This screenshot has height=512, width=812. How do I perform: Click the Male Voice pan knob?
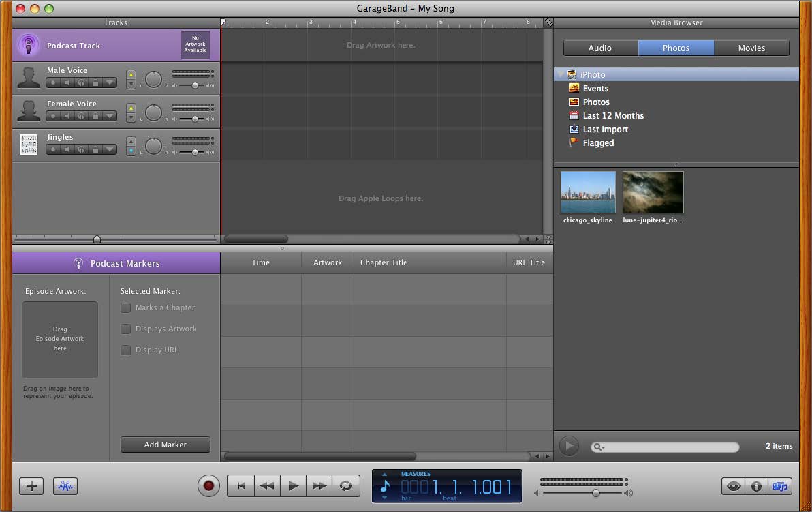click(x=153, y=79)
